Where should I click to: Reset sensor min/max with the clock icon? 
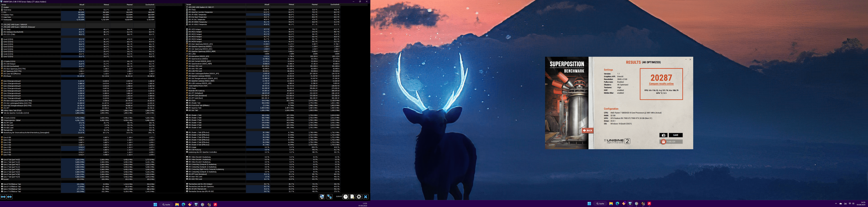coord(345,197)
